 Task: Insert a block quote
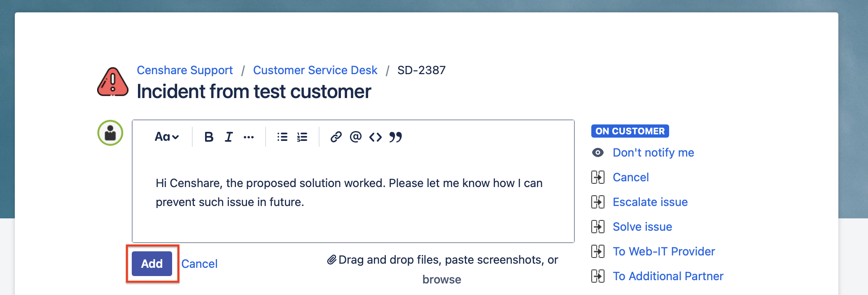[396, 137]
